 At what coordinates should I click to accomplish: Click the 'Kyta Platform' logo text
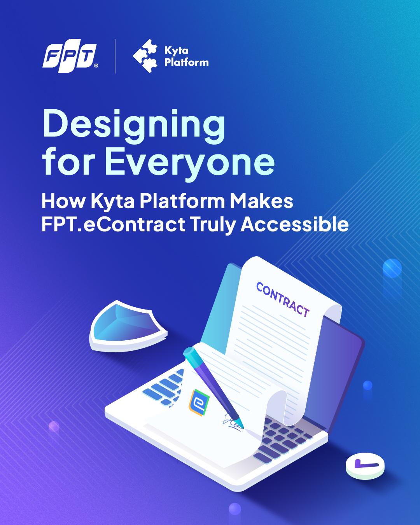pos(186,56)
